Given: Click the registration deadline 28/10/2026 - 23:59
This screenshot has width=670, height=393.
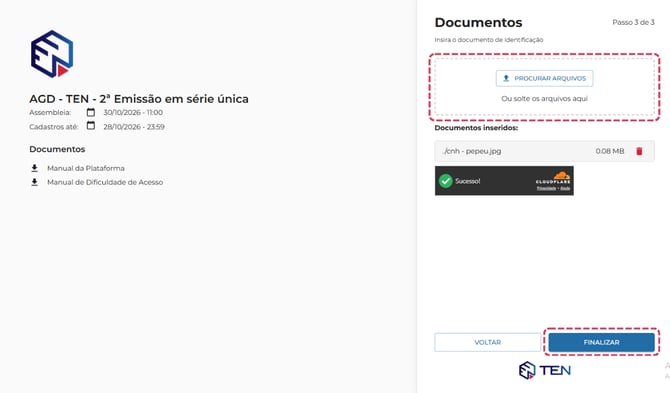Looking at the screenshot, I should click(134, 127).
